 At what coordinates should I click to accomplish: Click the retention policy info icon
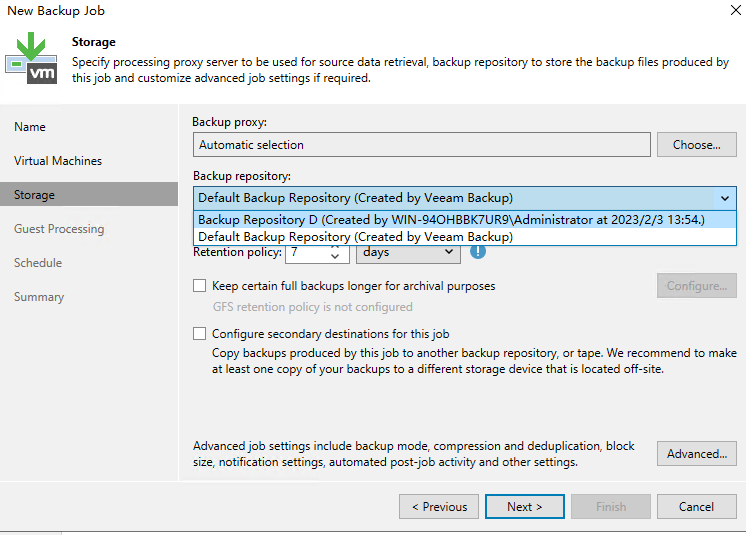478,252
